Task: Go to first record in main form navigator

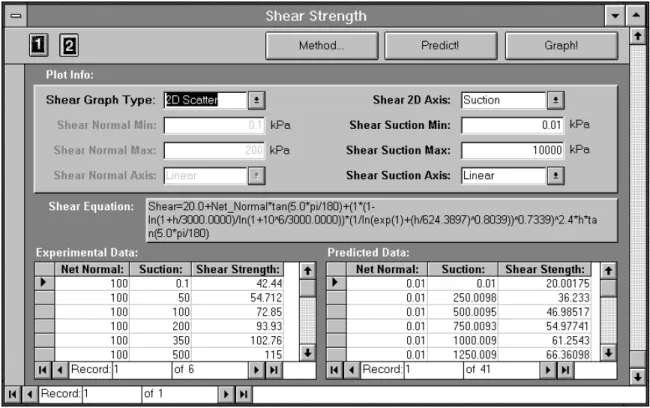Action: [12, 394]
